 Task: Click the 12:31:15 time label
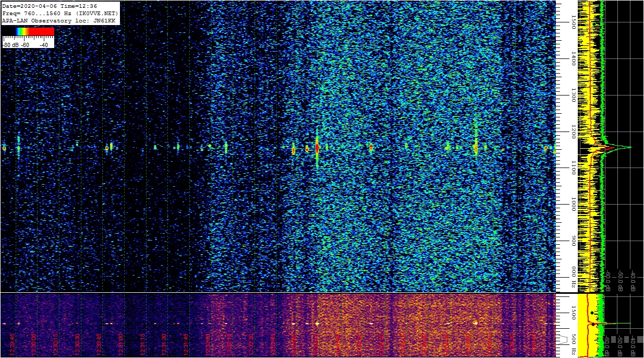coord(143,344)
